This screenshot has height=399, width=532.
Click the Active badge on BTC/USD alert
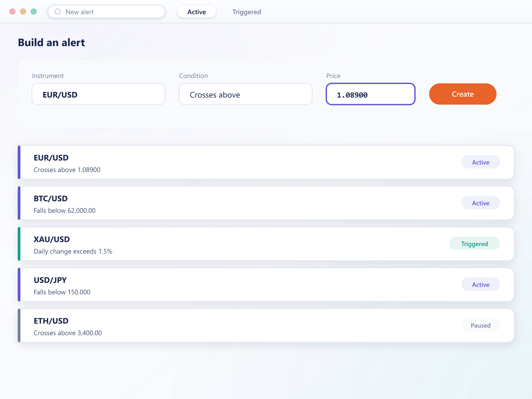click(481, 203)
